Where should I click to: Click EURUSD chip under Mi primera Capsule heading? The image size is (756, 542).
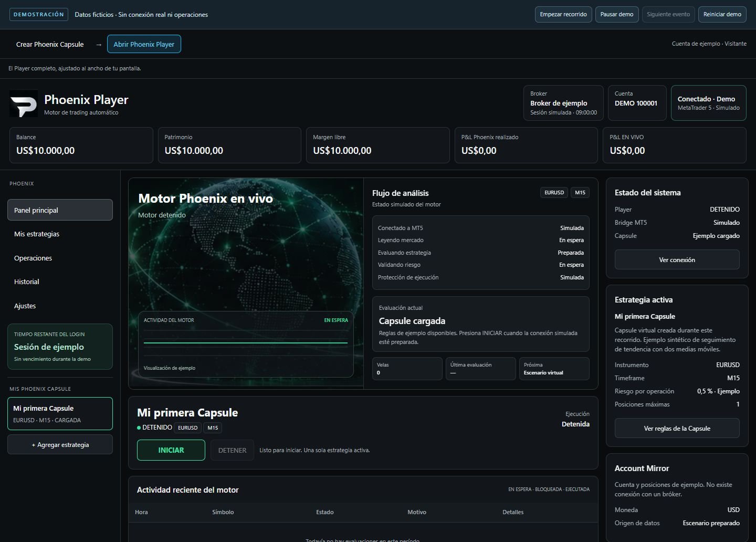click(x=187, y=428)
